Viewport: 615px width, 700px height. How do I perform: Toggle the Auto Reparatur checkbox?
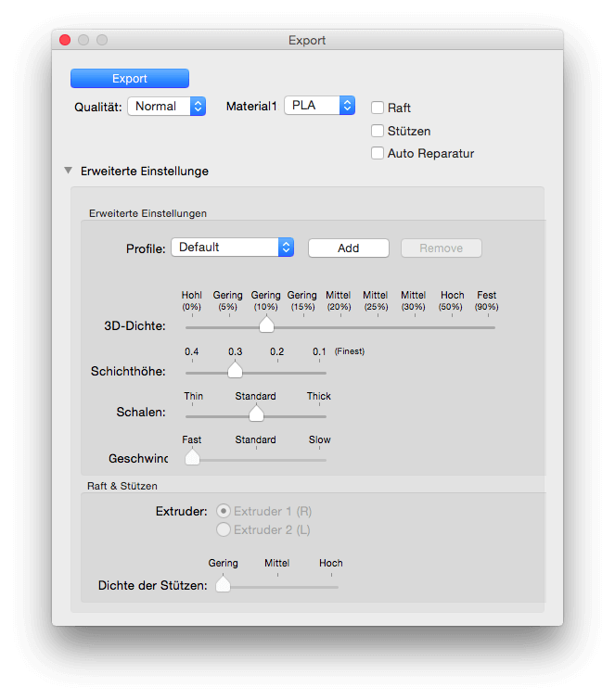point(378,153)
